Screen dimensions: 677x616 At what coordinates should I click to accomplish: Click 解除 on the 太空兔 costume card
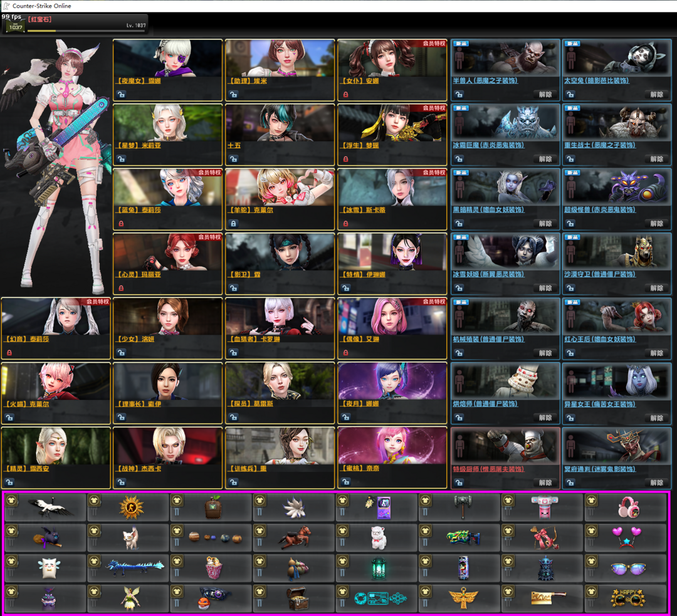[x=656, y=95]
